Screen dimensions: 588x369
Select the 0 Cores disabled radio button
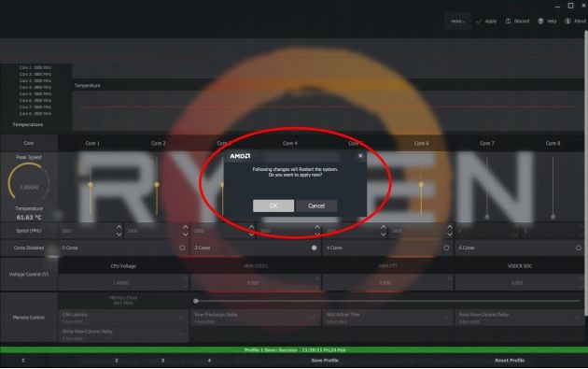coord(182,248)
